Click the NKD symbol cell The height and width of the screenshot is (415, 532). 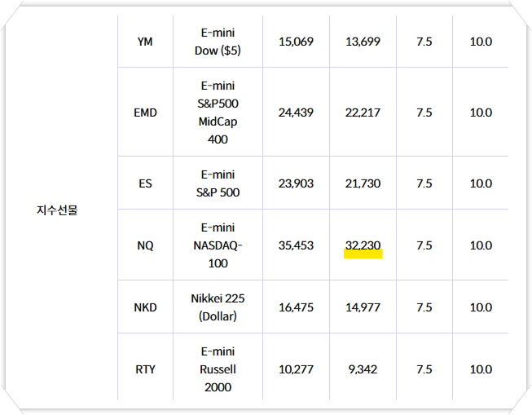click(145, 307)
